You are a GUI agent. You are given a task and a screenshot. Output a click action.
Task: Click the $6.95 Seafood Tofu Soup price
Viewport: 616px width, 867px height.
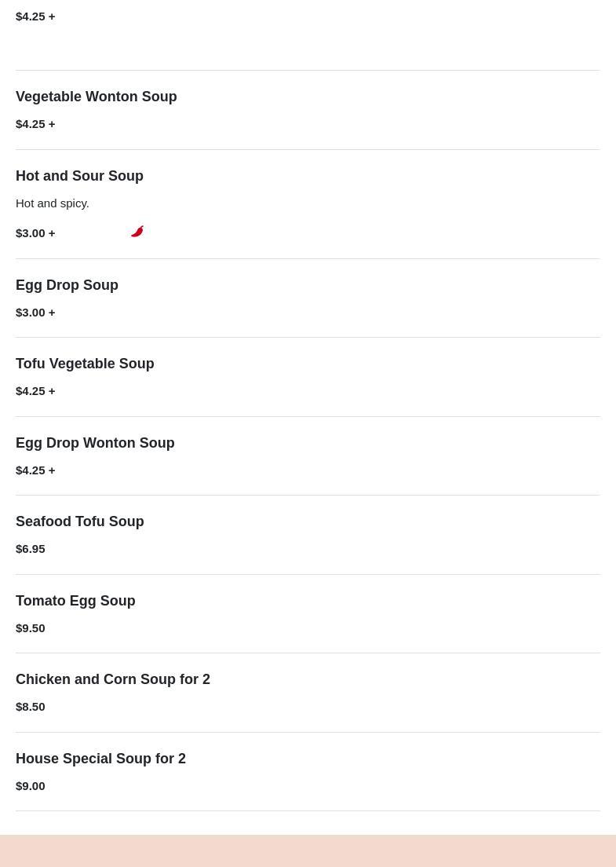pyautogui.click(x=31, y=549)
